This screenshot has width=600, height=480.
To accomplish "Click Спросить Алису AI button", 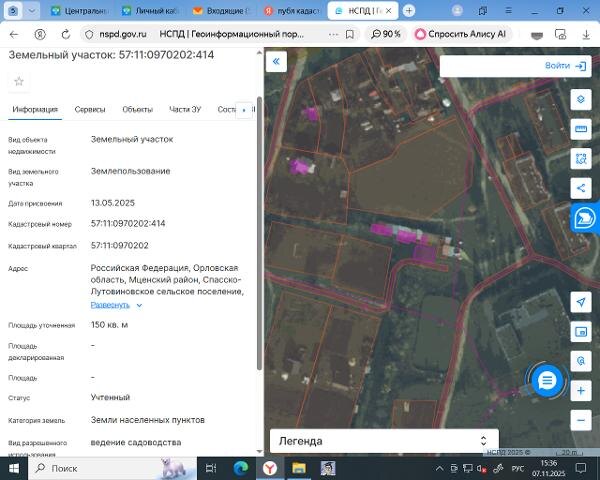I will pyautogui.click(x=462, y=34).
